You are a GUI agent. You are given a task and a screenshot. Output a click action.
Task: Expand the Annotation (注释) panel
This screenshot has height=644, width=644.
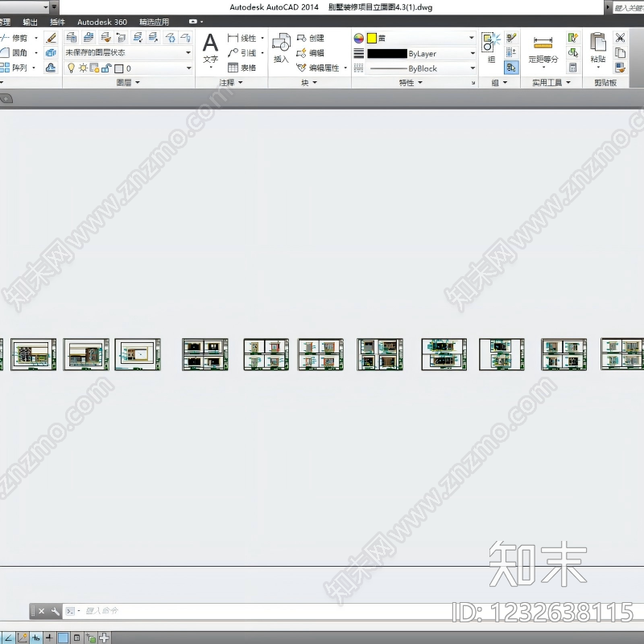pos(231,83)
